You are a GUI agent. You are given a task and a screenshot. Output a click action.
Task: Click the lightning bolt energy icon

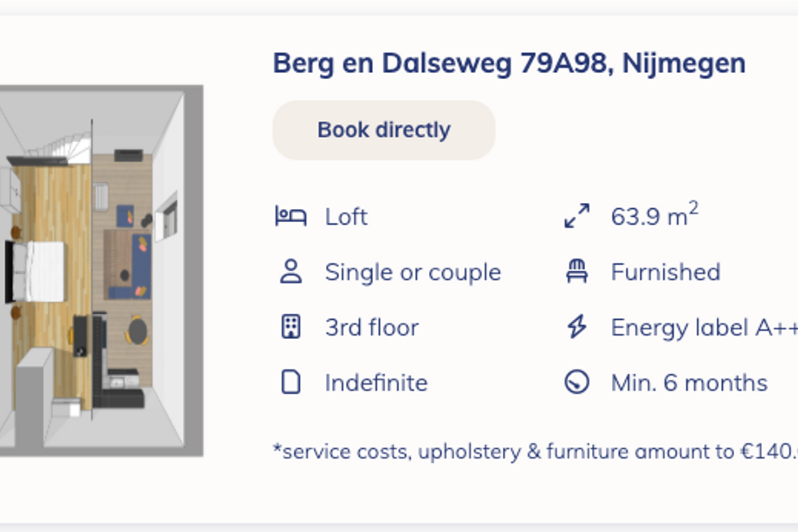(577, 327)
